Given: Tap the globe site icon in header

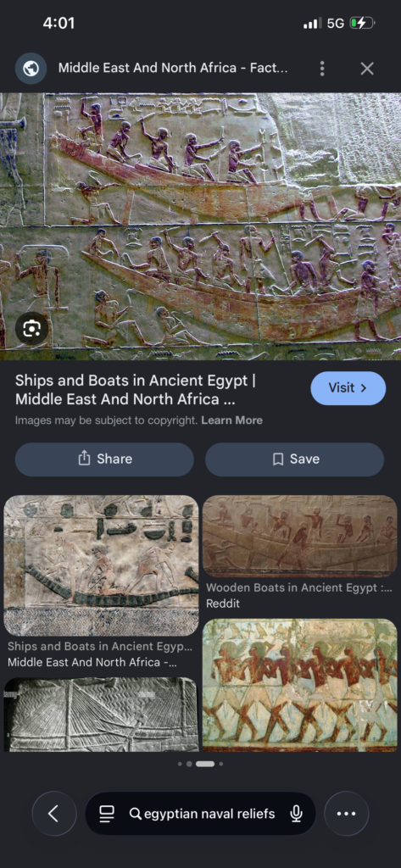Looking at the screenshot, I should pyautogui.click(x=31, y=69).
